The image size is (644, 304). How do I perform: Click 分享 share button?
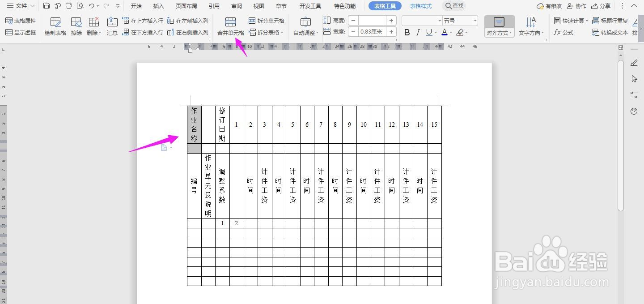(x=601, y=6)
